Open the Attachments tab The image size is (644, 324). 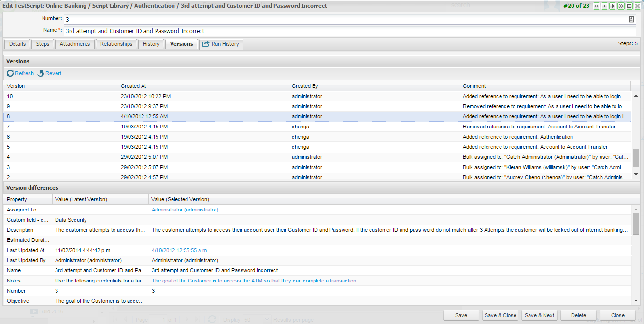[74, 44]
